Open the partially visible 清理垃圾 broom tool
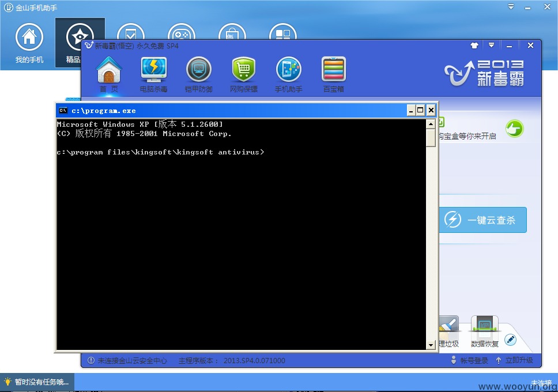The height and width of the screenshot is (392, 558). click(448, 331)
